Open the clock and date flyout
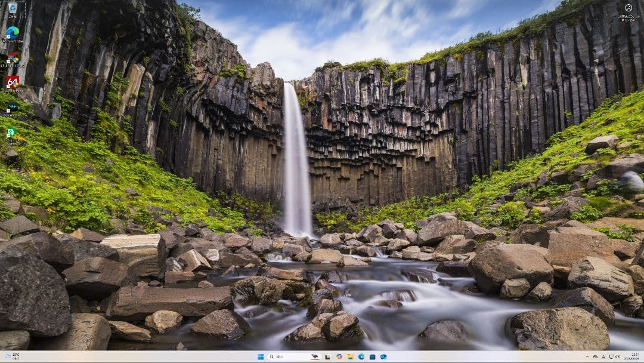The height and width of the screenshot is (363, 644). 631,356
